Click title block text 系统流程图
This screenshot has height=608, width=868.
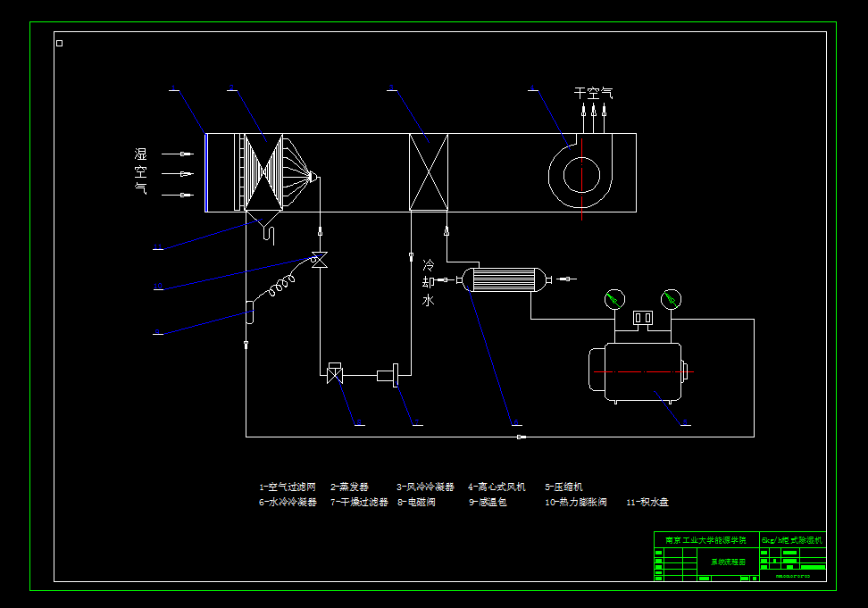coord(728,562)
